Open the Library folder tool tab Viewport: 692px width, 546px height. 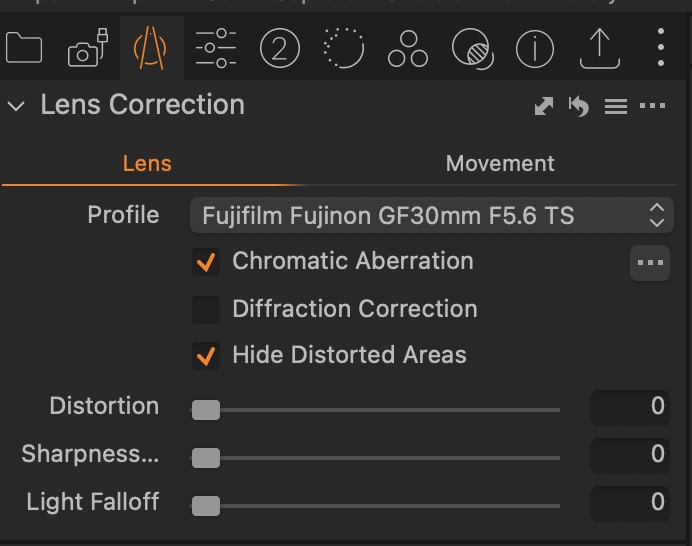(24, 48)
